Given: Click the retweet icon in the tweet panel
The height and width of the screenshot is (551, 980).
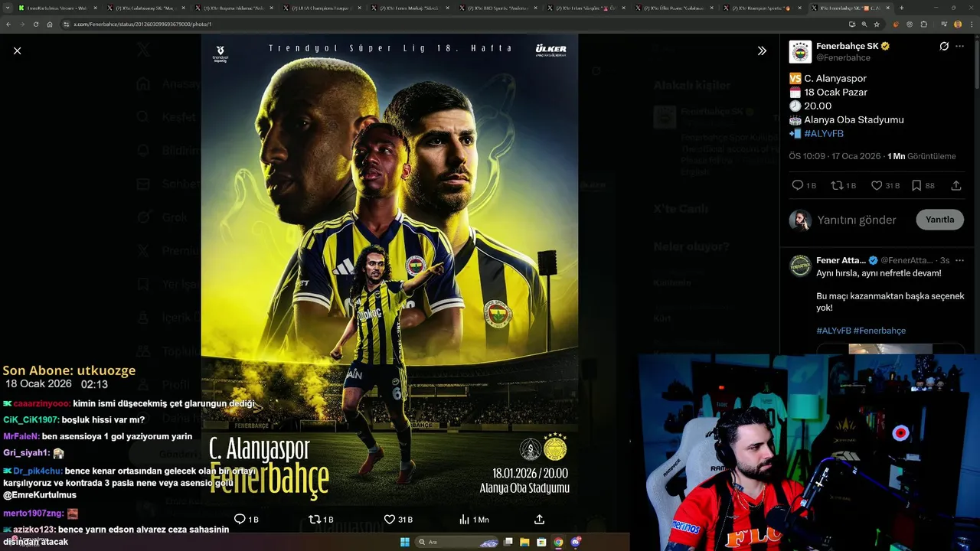Looking at the screenshot, I should 837,185.
